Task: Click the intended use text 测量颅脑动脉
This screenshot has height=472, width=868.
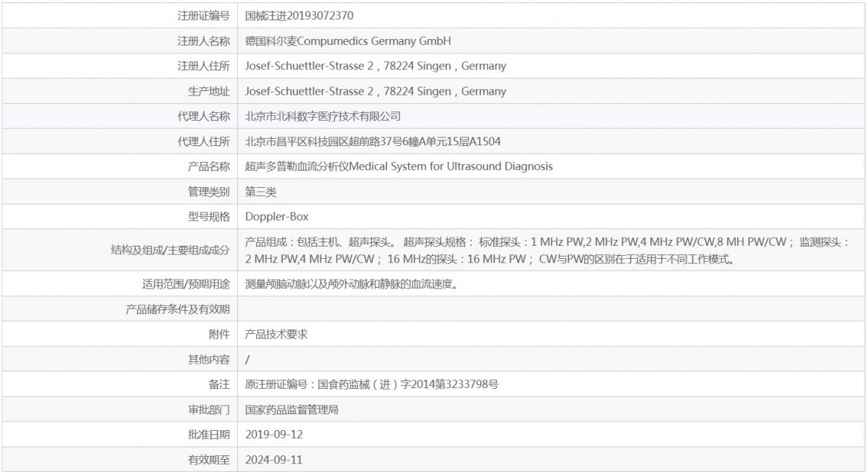Action: pos(354,284)
